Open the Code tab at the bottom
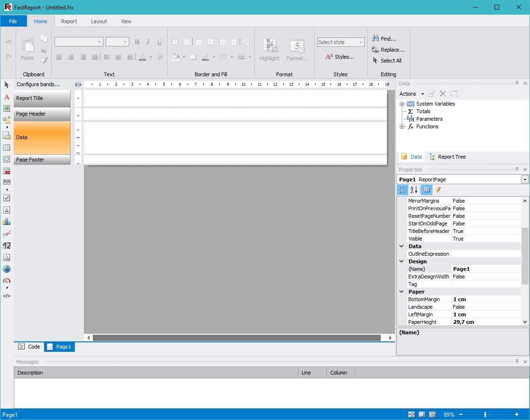 point(29,347)
